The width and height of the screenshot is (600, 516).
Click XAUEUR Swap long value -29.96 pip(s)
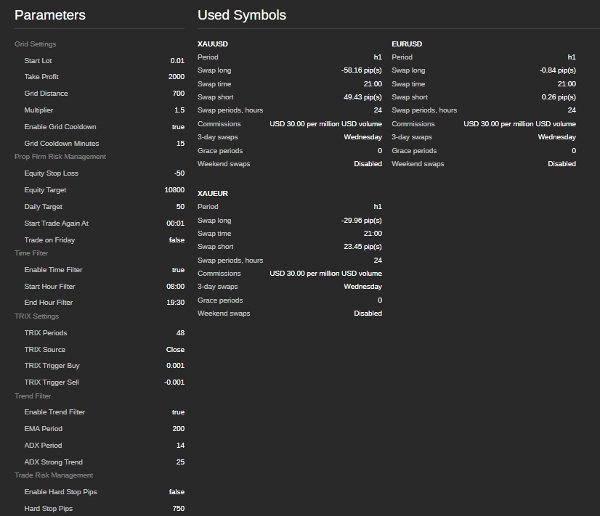[362, 220]
